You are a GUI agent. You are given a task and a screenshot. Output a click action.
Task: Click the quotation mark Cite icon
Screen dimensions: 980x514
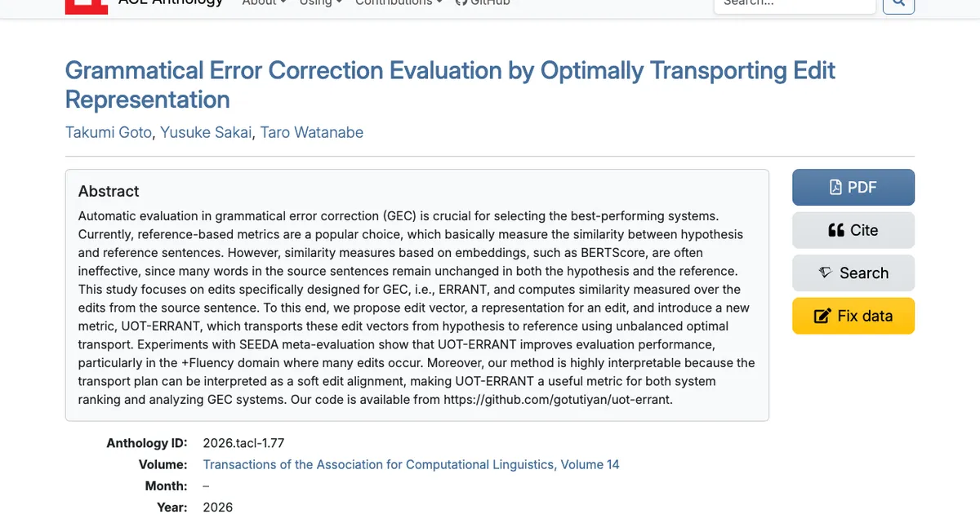pos(836,230)
